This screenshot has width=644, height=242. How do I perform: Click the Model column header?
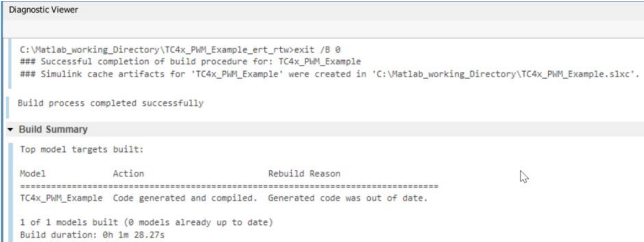(33, 174)
